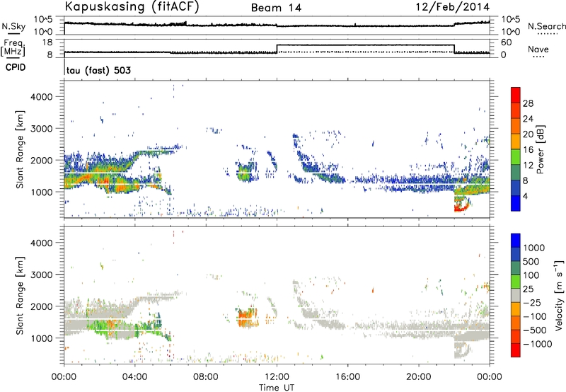
Task: Click the 24 label on the power colorbar
Action: point(528,119)
